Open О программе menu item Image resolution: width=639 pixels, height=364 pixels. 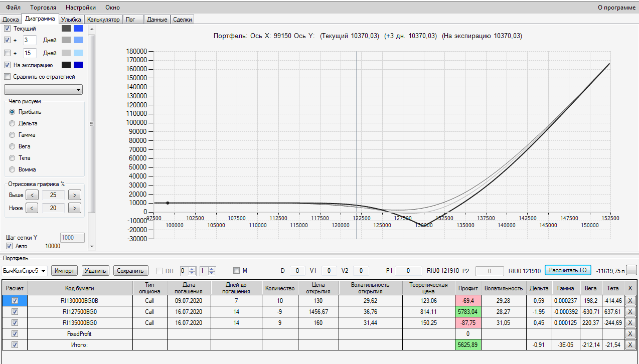click(x=616, y=8)
